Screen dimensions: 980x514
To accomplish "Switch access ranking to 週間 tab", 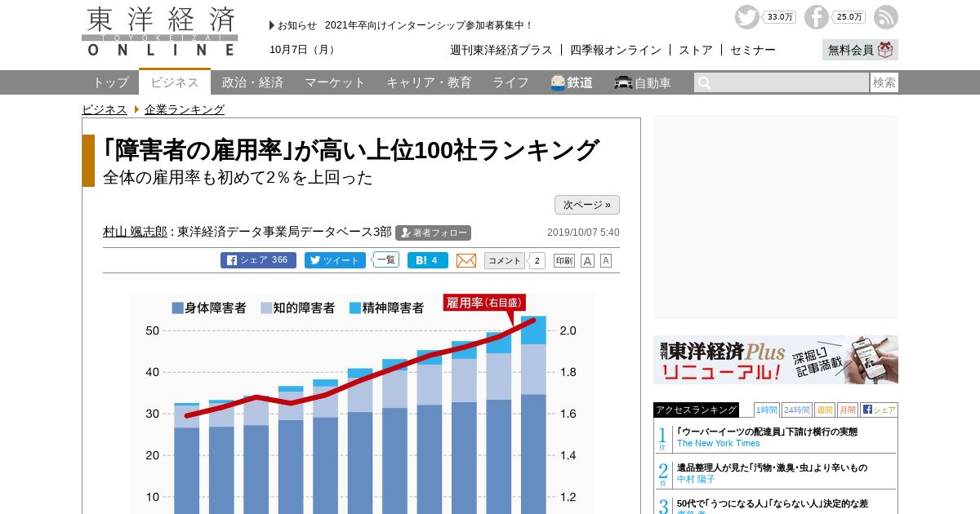I will (824, 410).
